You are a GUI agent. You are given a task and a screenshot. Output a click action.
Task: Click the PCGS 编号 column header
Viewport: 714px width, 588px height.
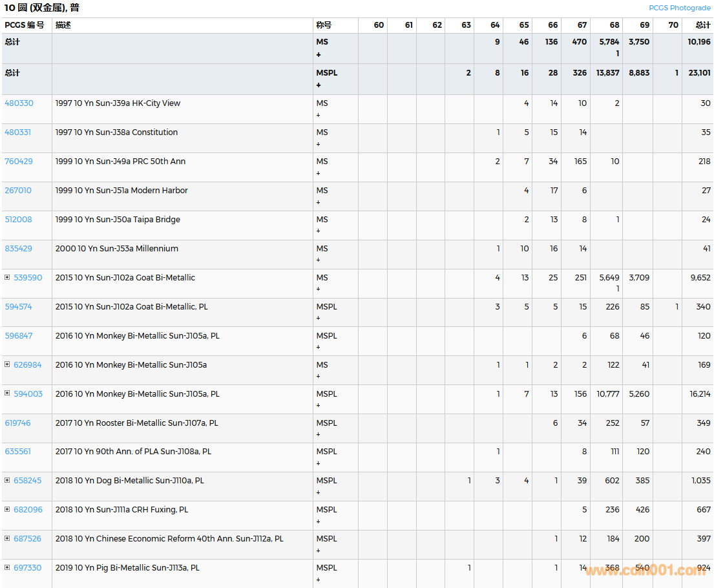click(25, 25)
